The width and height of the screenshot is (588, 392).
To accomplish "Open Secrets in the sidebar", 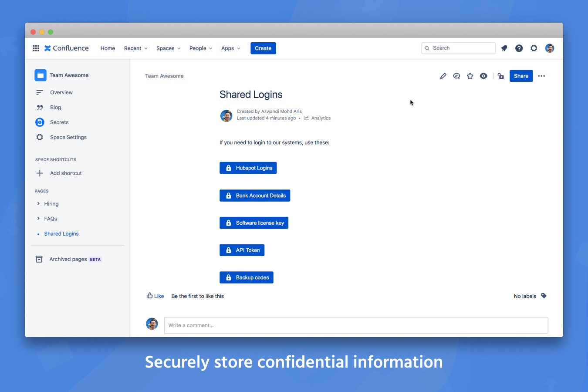I will (59, 122).
